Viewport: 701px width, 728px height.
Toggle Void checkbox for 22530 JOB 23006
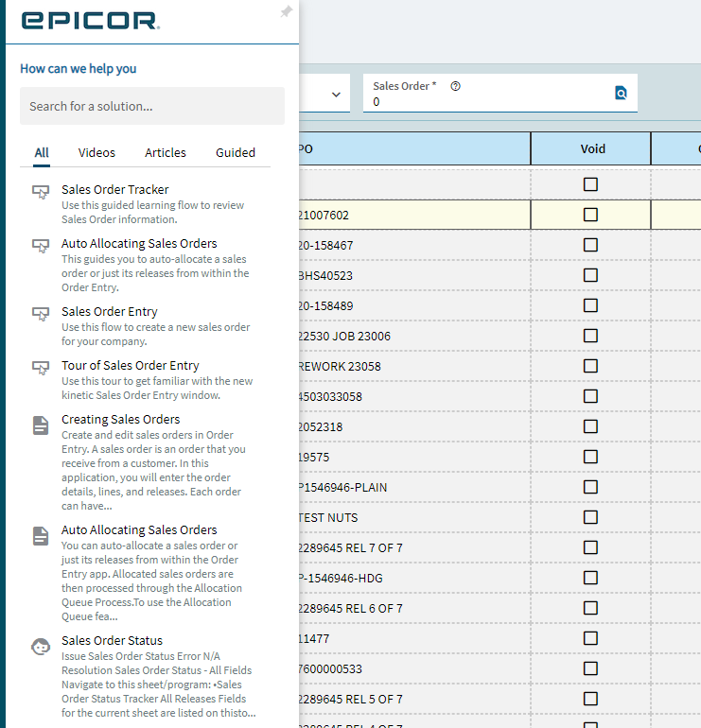tap(590, 336)
